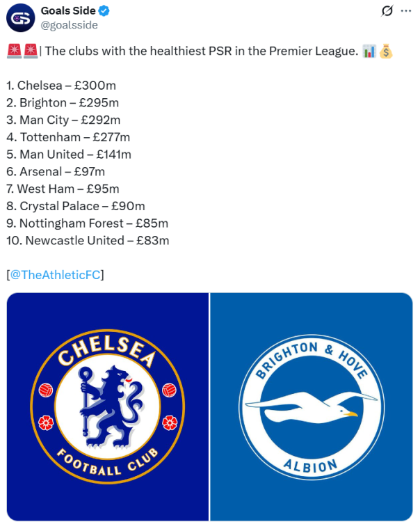
Task: Click the '3. Man City – £292m' line
Action: (62, 120)
